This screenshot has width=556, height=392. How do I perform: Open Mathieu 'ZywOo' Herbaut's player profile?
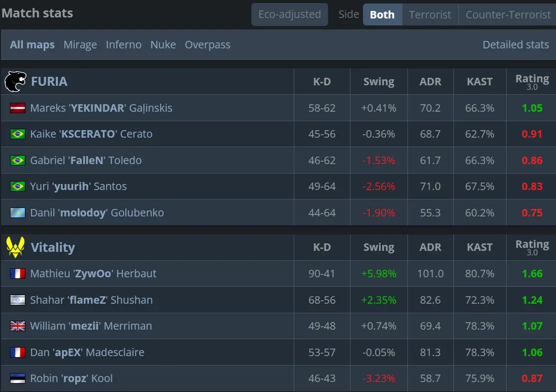pyautogui.click(x=93, y=274)
